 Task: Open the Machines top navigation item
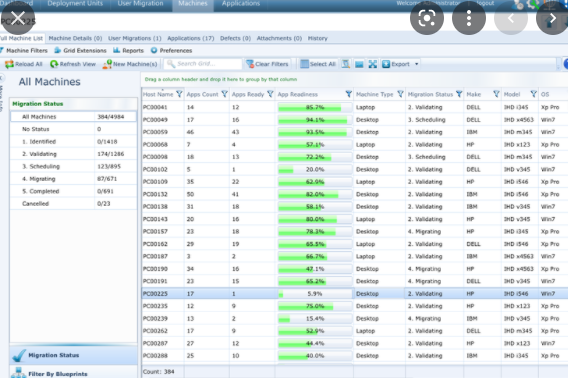click(x=193, y=4)
